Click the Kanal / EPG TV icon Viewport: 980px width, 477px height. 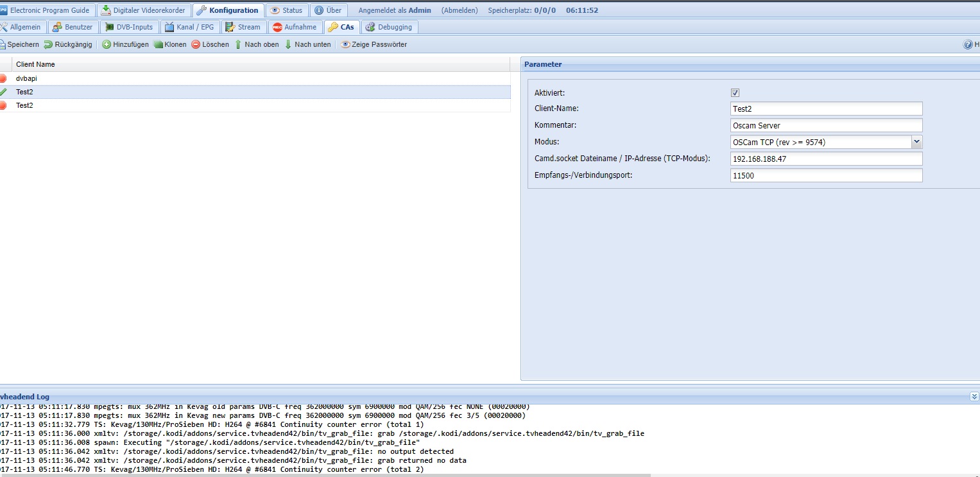click(169, 27)
